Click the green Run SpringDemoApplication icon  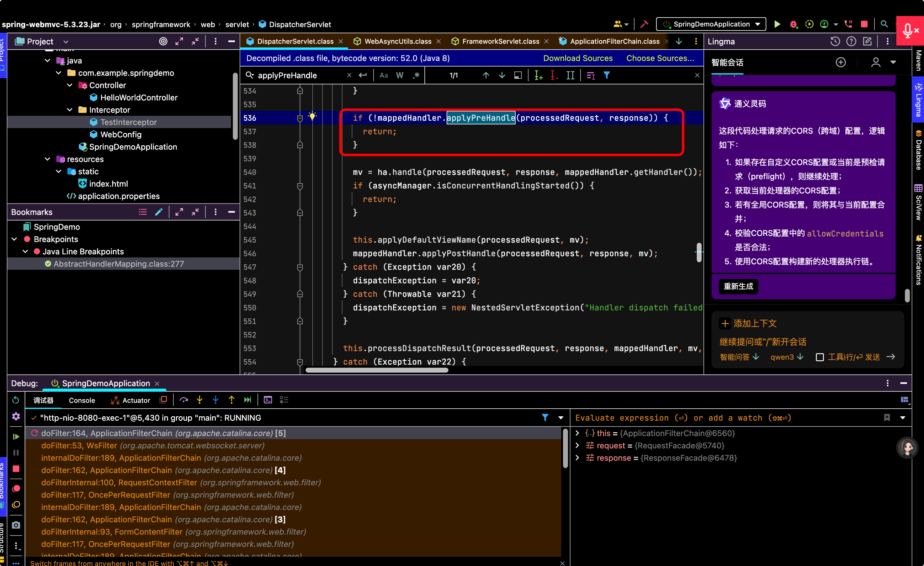click(x=777, y=24)
